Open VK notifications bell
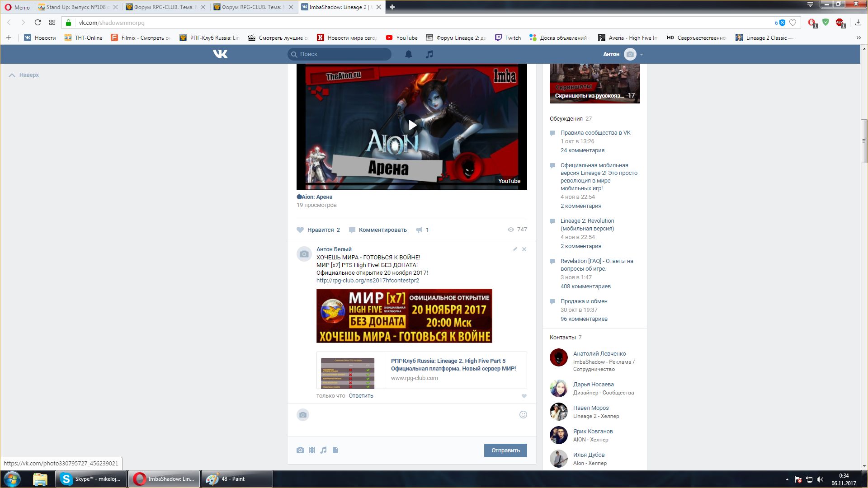 409,54
